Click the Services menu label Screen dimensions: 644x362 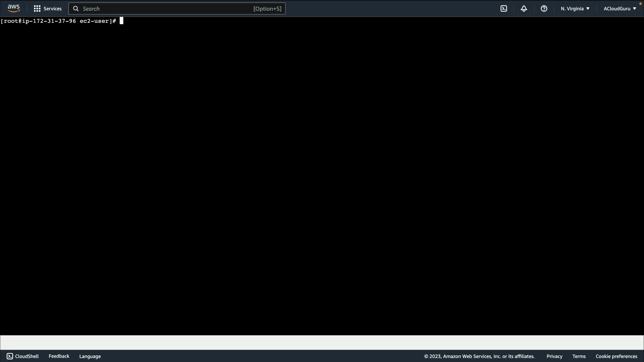pyautogui.click(x=53, y=9)
